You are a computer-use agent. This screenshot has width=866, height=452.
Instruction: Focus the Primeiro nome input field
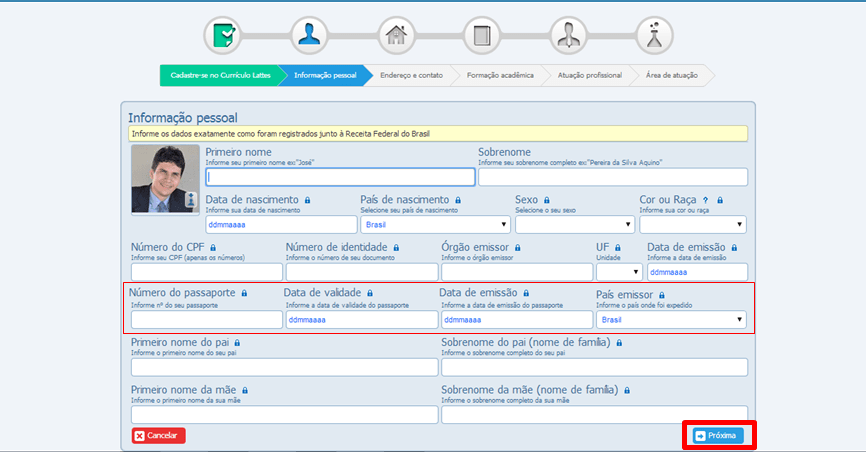(340, 177)
